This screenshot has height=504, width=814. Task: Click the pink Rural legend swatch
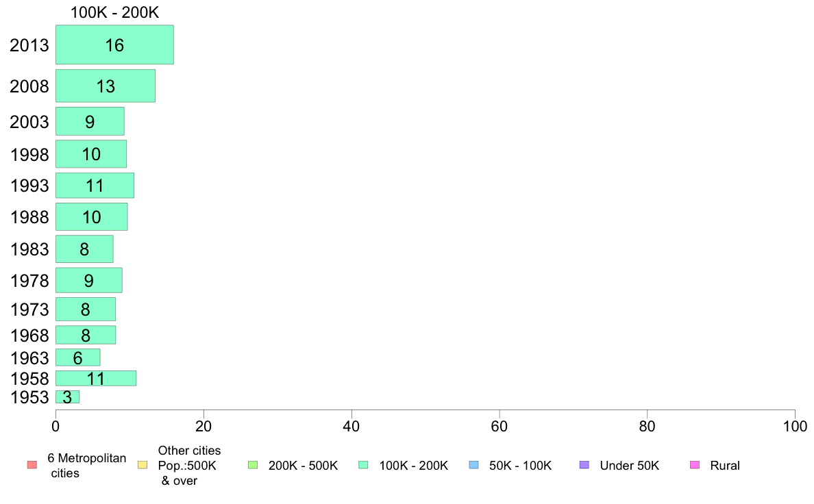[x=695, y=465]
